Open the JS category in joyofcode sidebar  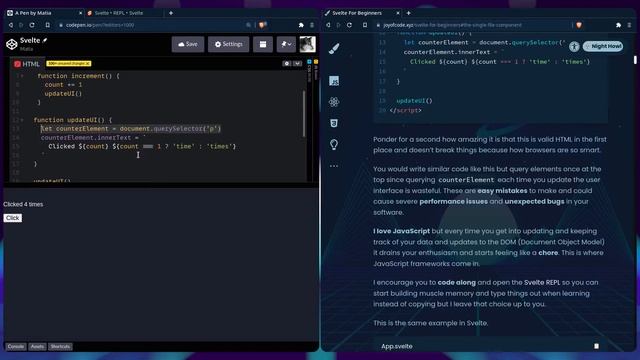[x=334, y=81]
